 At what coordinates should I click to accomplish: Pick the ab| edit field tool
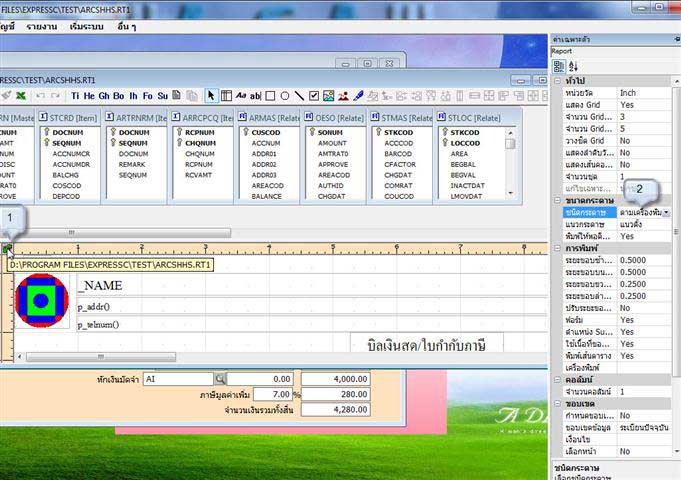coord(255,96)
